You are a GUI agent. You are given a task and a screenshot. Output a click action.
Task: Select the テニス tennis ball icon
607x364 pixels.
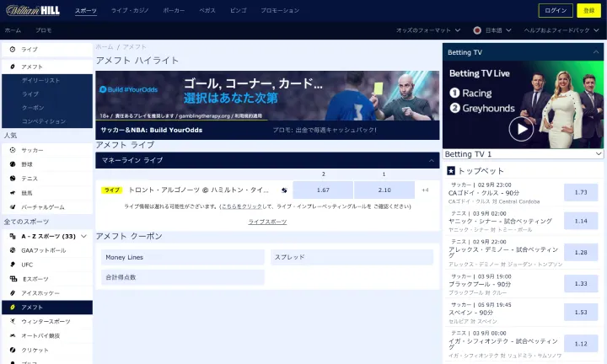(x=13, y=179)
